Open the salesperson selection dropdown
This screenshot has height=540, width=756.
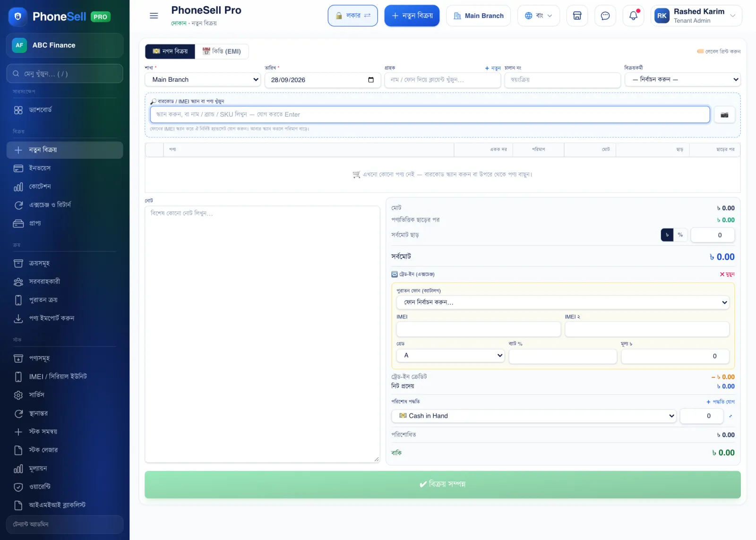[683, 79]
